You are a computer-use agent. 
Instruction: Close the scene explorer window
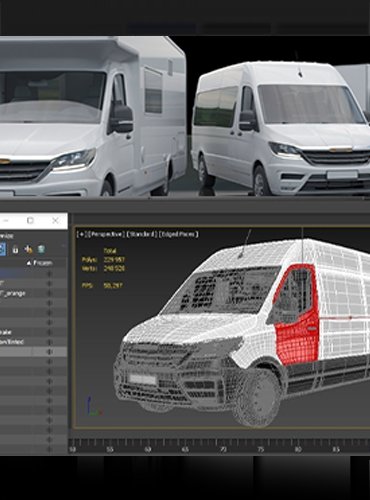(x=55, y=221)
